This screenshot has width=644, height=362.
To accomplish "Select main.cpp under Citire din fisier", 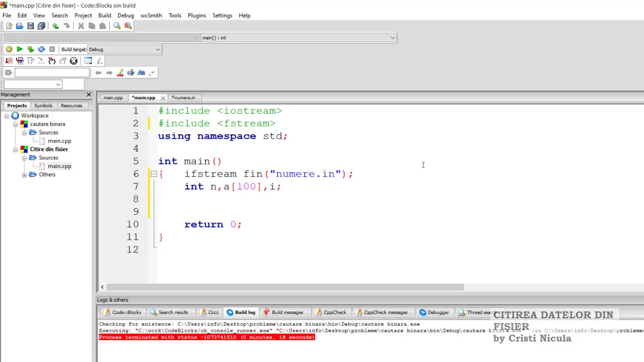I will coord(59,166).
